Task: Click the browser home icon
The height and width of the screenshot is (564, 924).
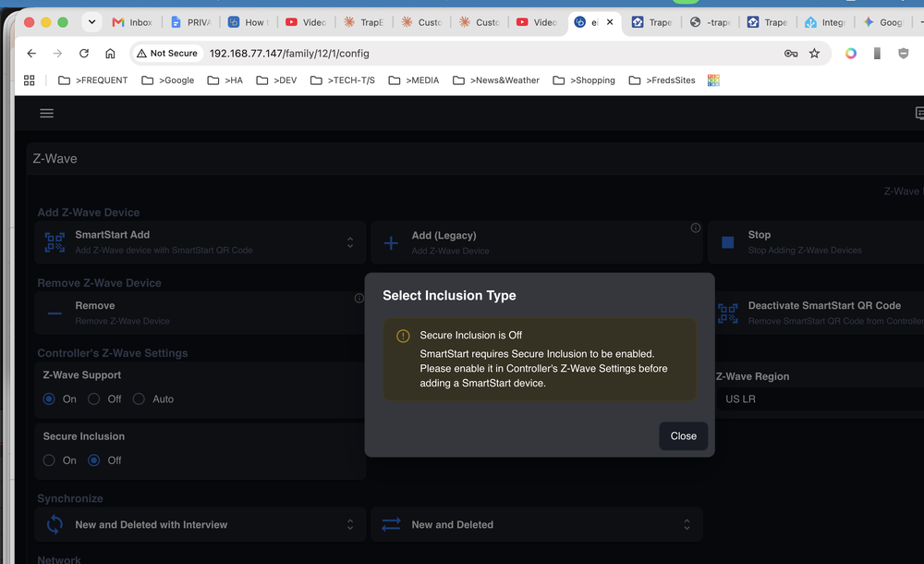Action: (110, 53)
